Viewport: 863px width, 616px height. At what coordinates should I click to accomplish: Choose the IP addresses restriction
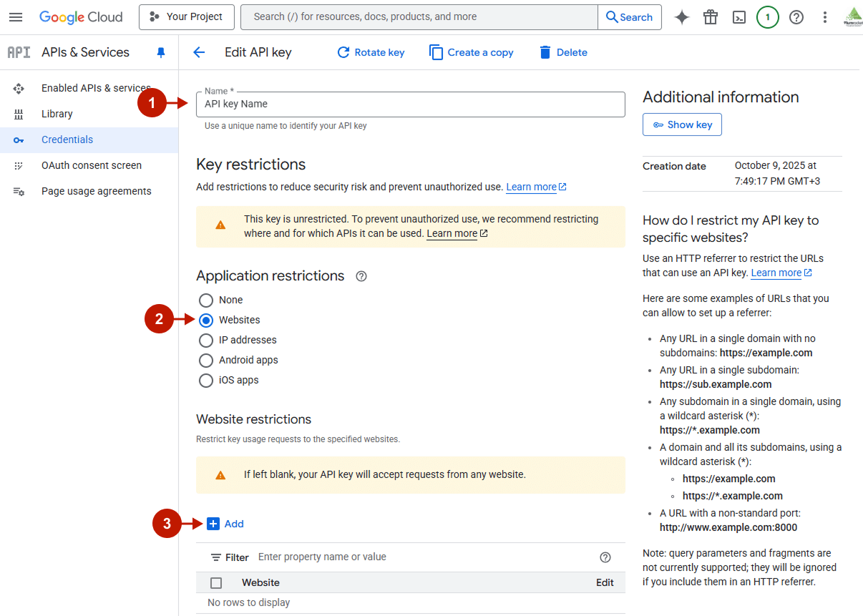coord(206,340)
